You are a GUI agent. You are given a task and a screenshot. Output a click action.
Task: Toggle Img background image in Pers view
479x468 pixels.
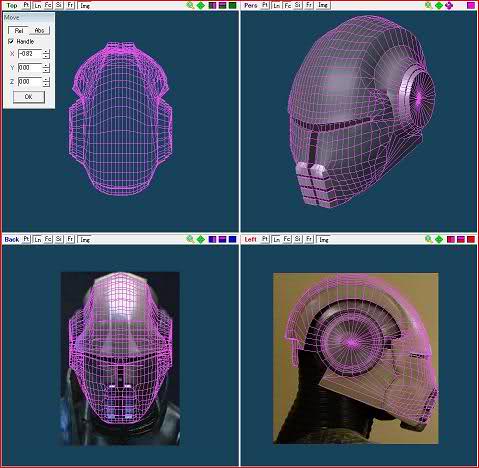tap(323, 6)
